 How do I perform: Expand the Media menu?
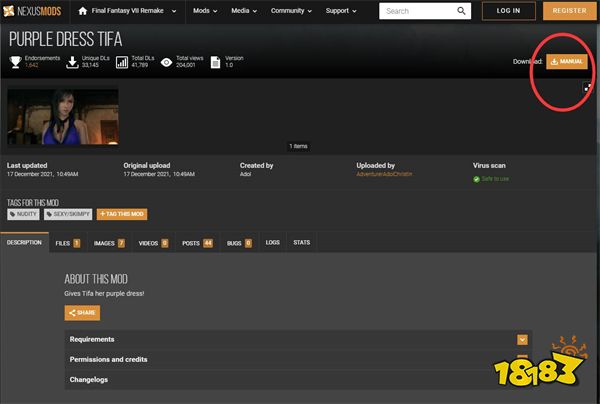click(244, 11)
